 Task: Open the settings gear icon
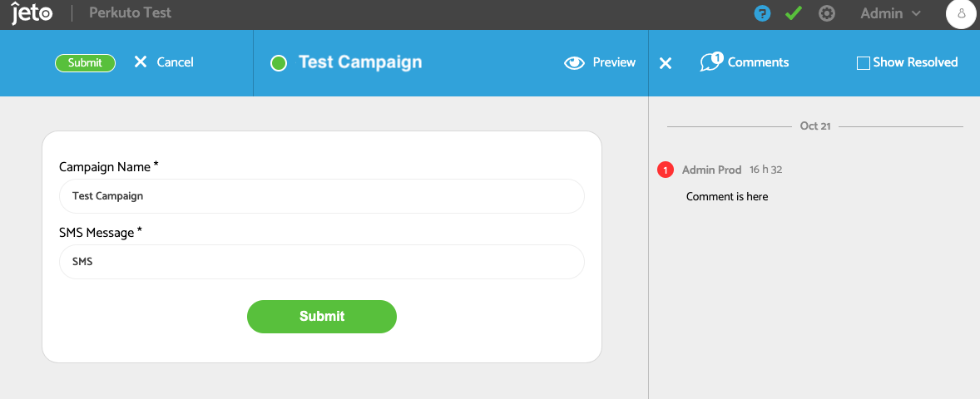point(827,13)
